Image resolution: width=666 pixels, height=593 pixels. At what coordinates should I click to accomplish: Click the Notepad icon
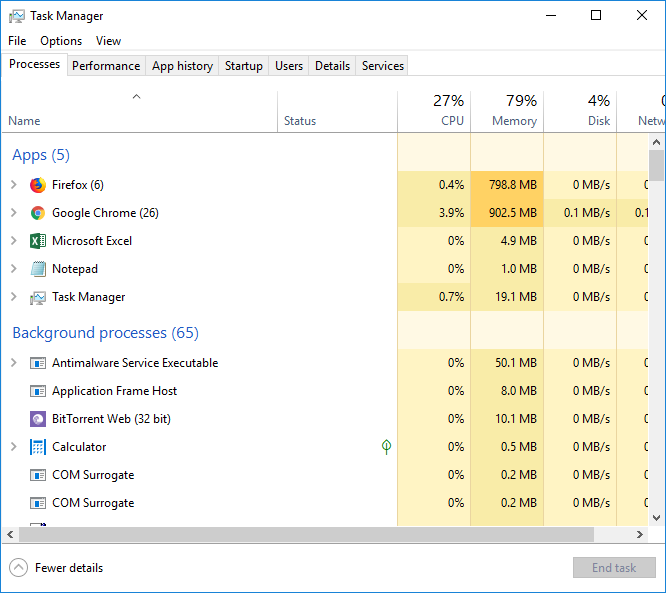click(38, 269)
